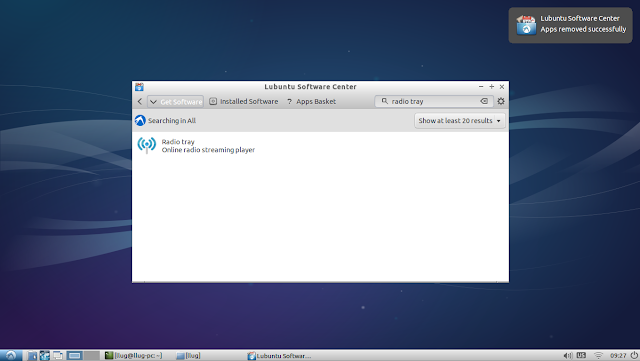Switch to the llug@llug-pc terminal window
Image resolution: width=640 pixels, height=361 pixels.
(x=135, y=355)
